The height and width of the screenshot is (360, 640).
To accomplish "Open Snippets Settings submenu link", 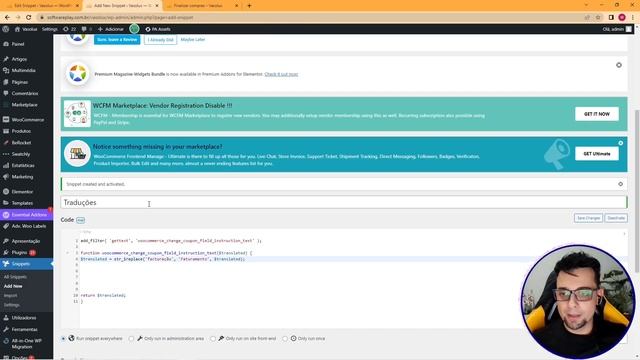I will (11, 305).
